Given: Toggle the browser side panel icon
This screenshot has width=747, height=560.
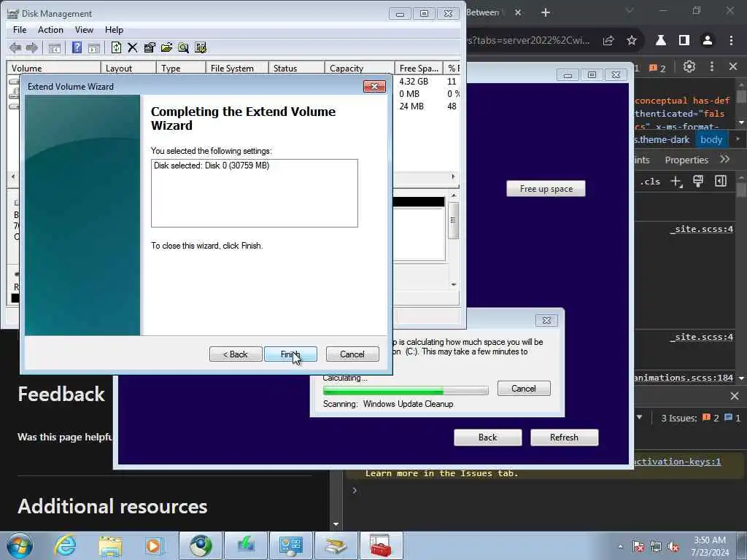Looking at the screenshot, I should click(x=684, y=41).
